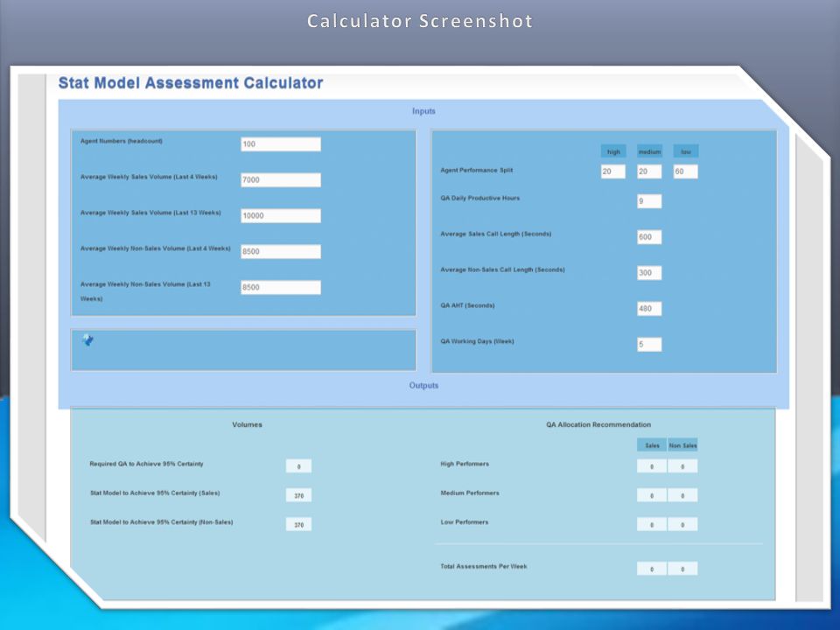Screen dimensions: 840x630
Task: Click High Performers Sales output value
Action: (x=652, y=466)
